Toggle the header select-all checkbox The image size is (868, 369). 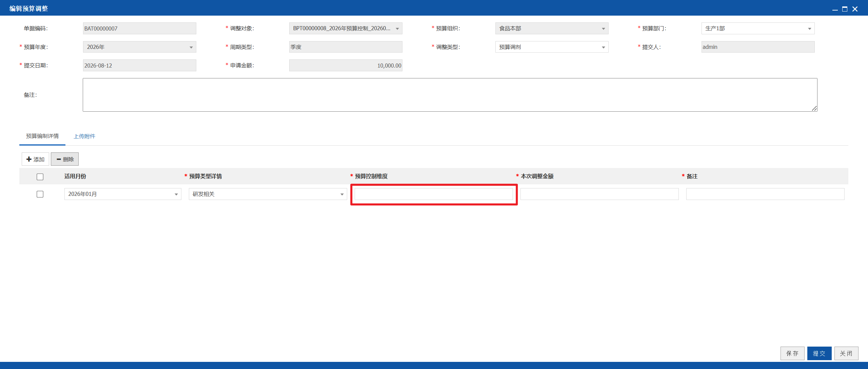pos(40,177)
